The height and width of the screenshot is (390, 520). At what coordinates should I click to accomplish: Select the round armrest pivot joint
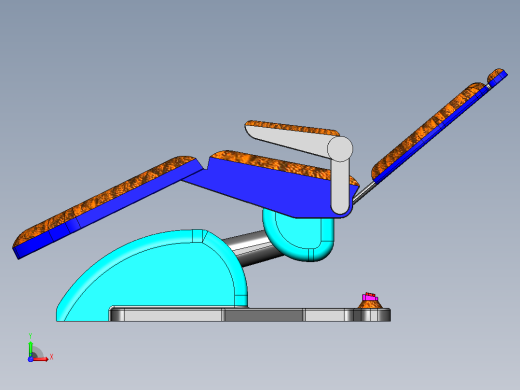[x=340, y=149]
